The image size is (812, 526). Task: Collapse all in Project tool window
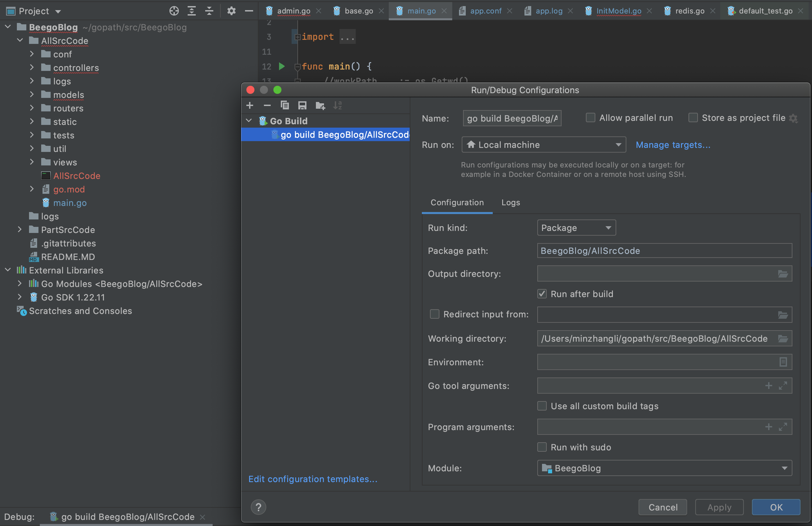point(209,11)
